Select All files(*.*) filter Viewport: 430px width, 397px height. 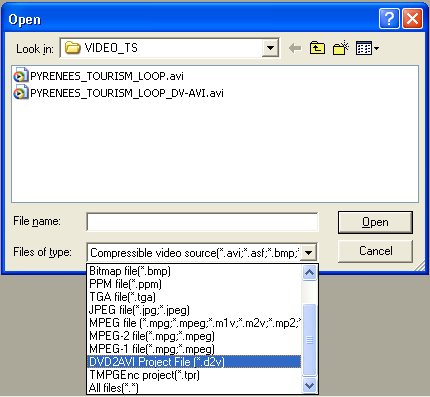[194, 388]
